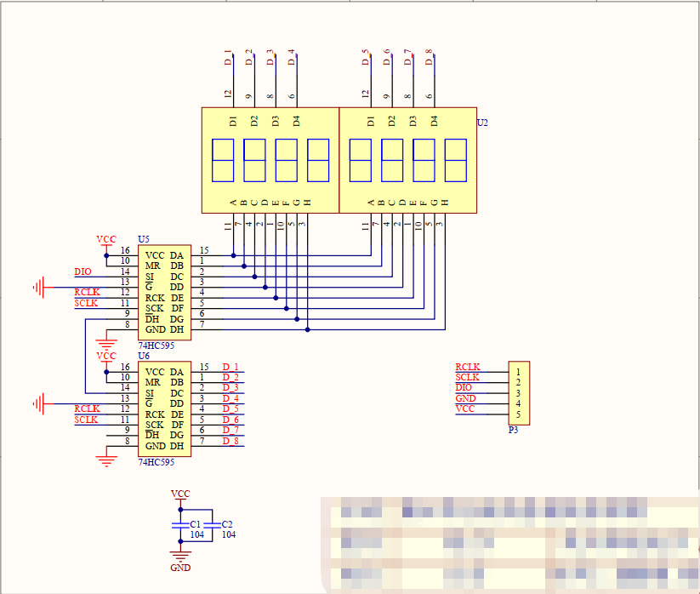Image resolution: width=700 pixels, height=594 pixels.
Task: Select the GND net label connecting to P3
Action: [466, 397]
